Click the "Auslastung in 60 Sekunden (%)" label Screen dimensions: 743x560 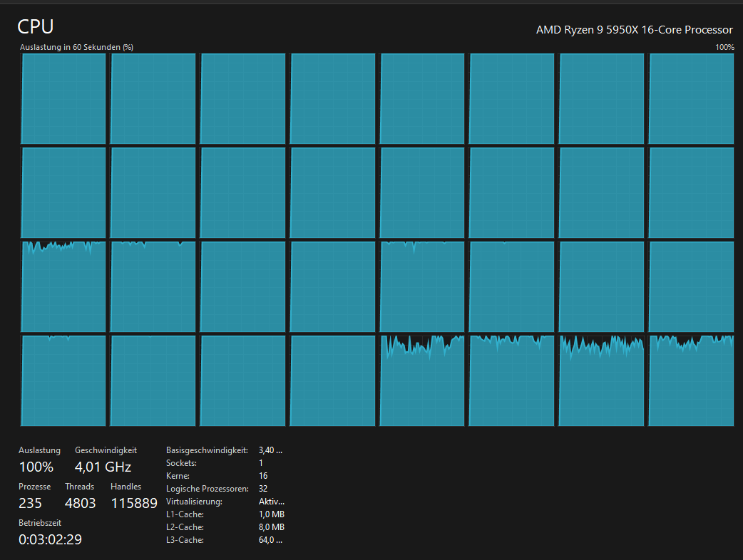pyautogui.click(x=76, y=47)
